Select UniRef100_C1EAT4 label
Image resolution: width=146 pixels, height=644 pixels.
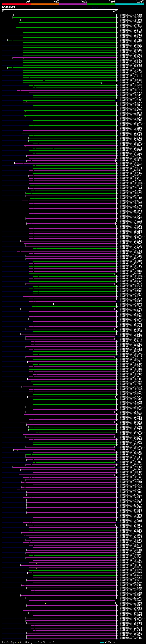tap(131, 30)
